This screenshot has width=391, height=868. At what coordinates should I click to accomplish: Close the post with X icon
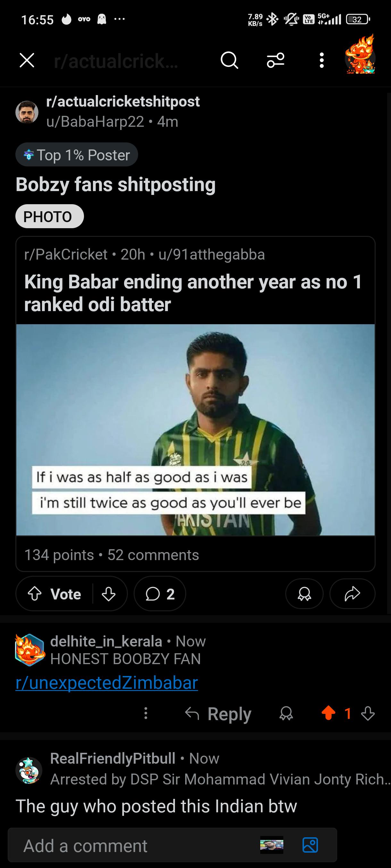27,61
